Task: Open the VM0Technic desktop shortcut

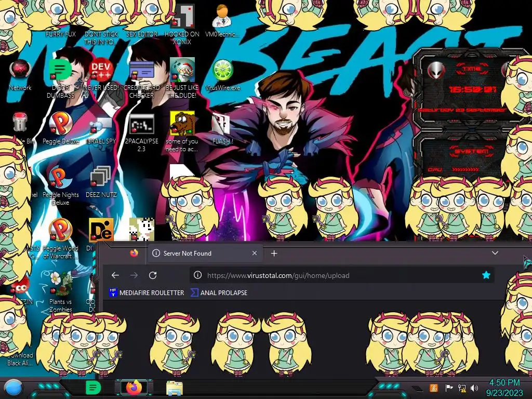Action: 222,16
